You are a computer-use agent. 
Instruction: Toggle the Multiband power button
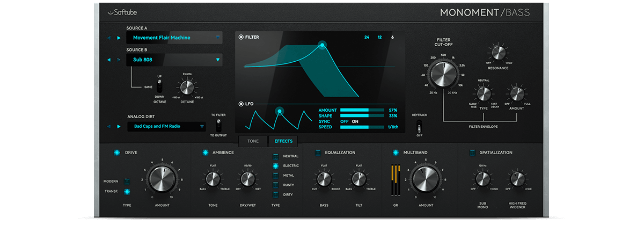pos(396,153)
